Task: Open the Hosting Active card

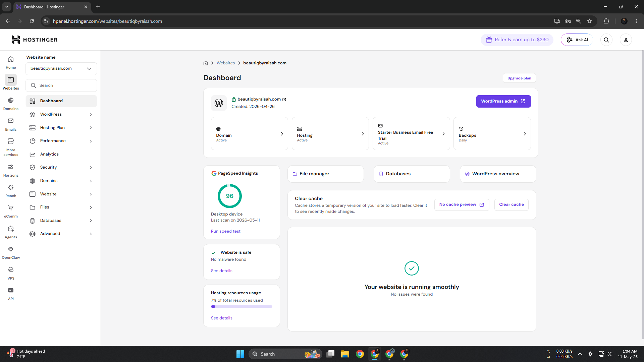Action: (330, 134)
